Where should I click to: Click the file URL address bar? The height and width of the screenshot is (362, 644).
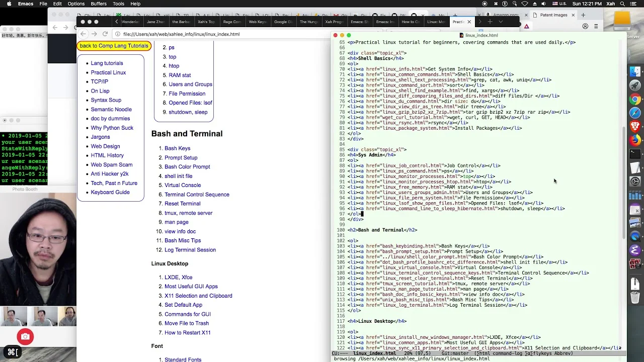(x=221, y=34)
